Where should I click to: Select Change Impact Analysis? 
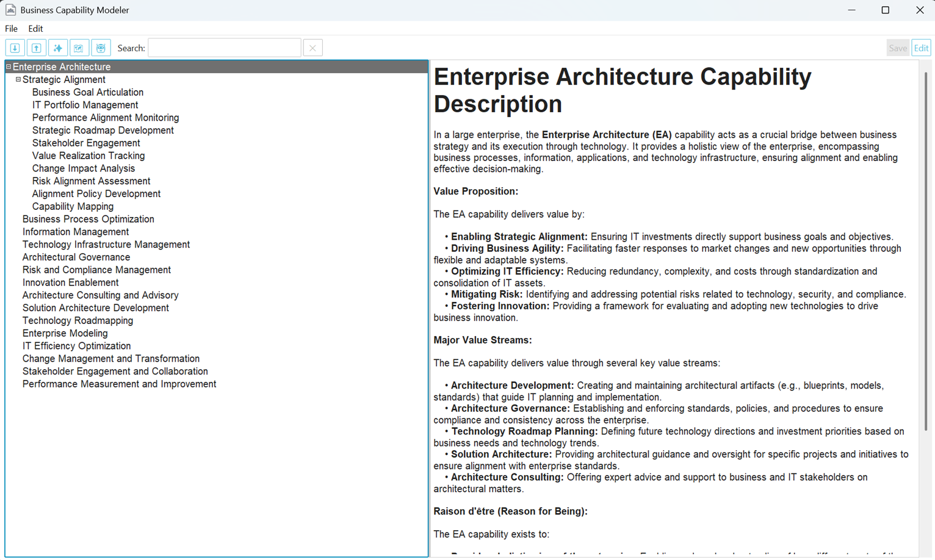[x=84, y=168]
